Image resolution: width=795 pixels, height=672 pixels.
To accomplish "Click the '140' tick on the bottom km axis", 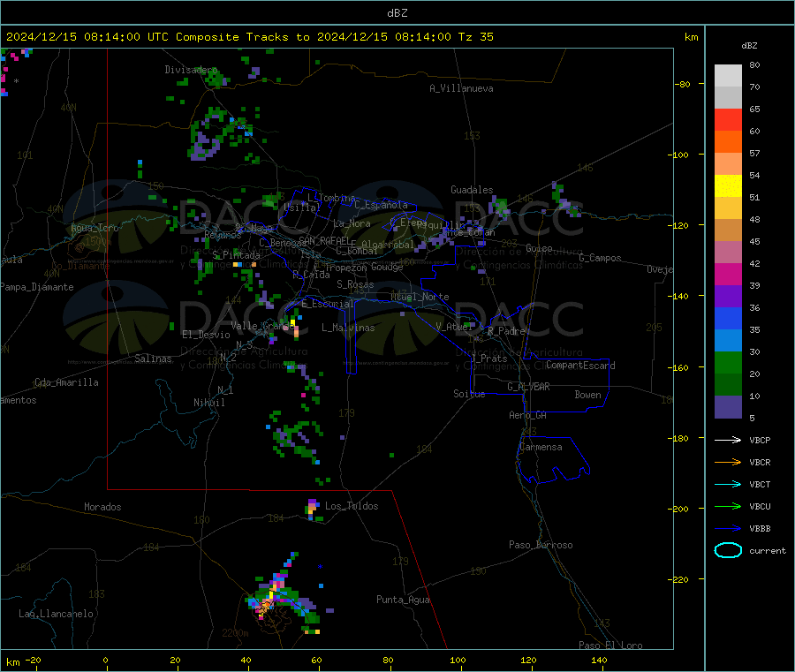I will pos(599,660).
